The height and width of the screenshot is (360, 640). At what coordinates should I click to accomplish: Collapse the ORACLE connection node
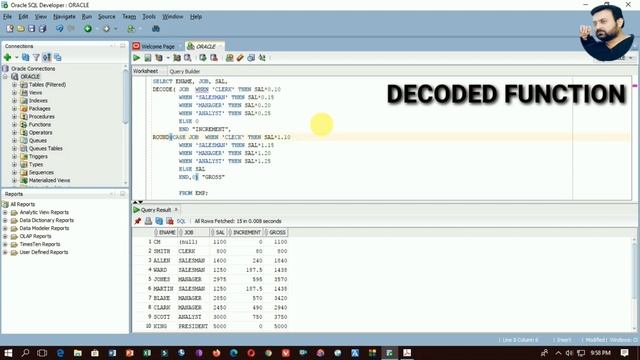pyautogui.click(x=5, y=77)
